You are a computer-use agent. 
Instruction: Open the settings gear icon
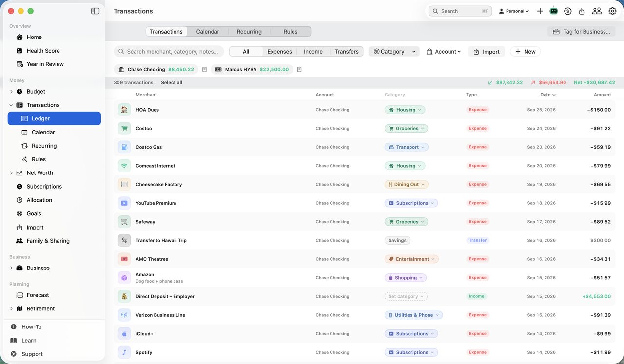(612, 11)
